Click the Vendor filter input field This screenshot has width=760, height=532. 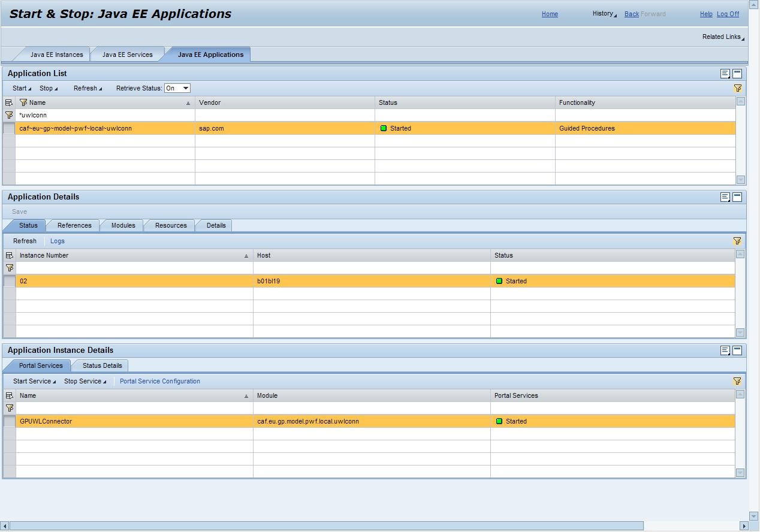click(x=285, y=115)
